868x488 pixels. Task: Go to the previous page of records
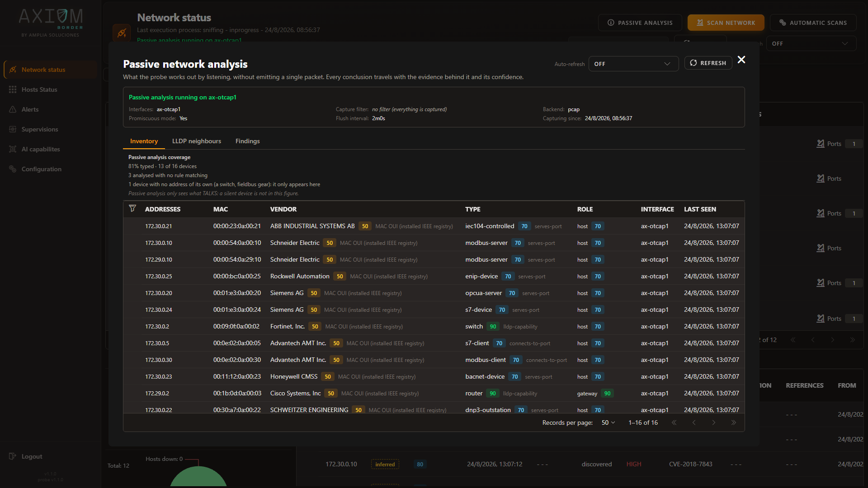[x=694, y=422]
